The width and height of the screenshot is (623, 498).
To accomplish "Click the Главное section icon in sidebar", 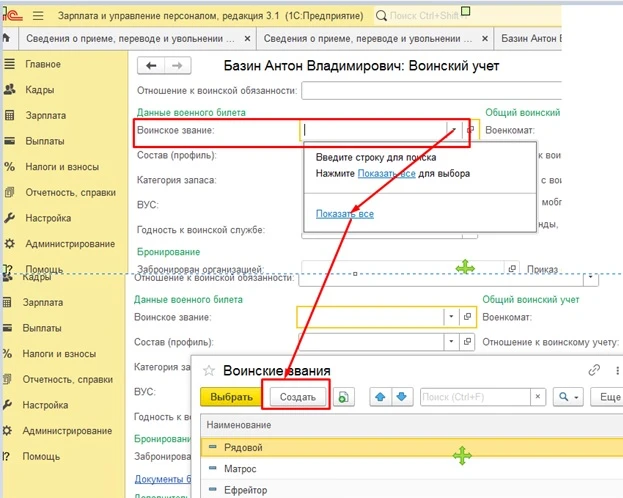I will pyautogui.click(x=10, y=64).
